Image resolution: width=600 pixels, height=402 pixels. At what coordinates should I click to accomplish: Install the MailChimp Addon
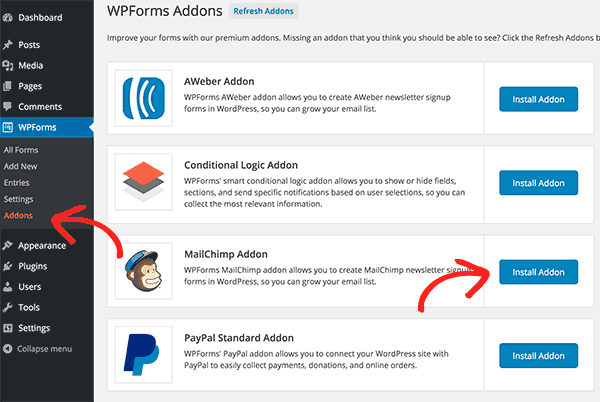coord(538,272)
